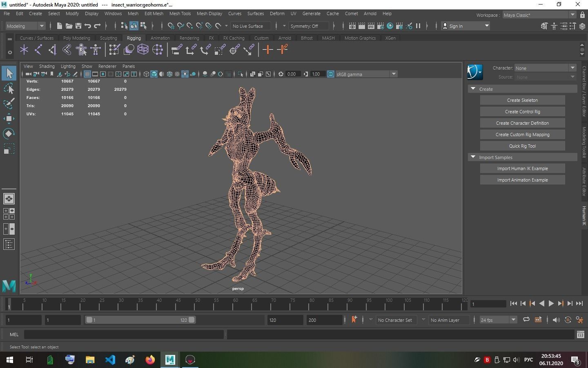Select the Paint Selection tool
The height and width of the screenshot is (368, 588).
9,103
